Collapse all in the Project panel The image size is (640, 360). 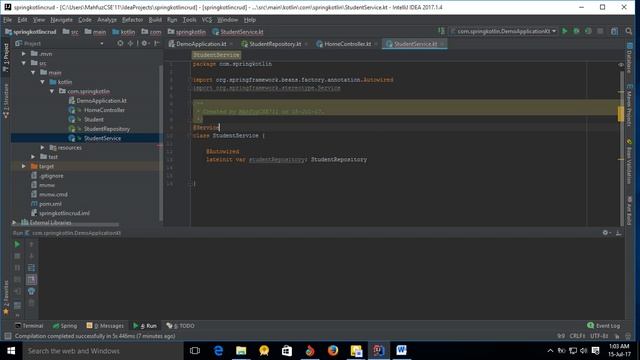click(130, 43)
